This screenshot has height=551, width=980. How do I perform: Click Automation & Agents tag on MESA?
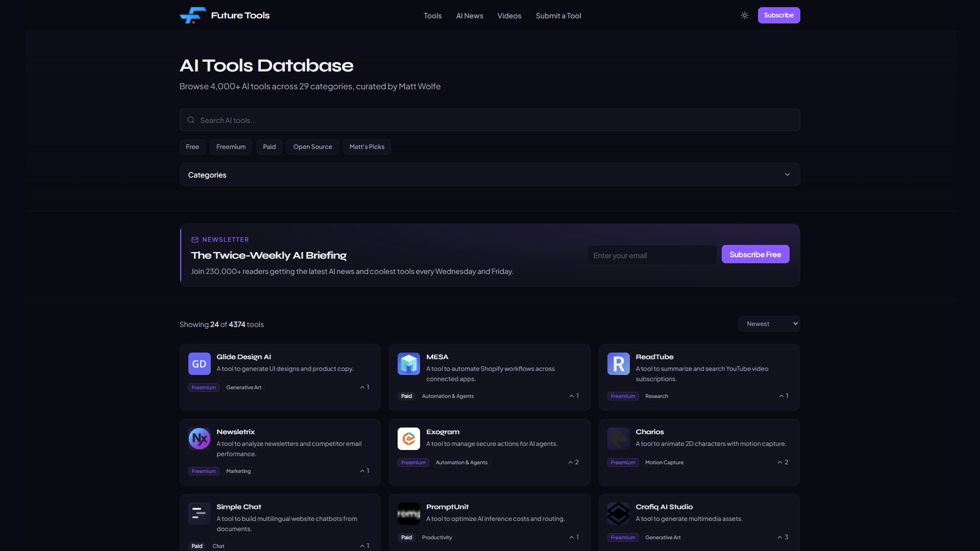point(448,396)
